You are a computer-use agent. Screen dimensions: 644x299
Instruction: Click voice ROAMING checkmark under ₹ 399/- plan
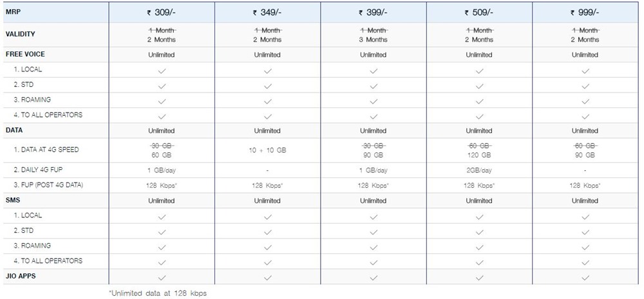pyautogui.click(x=374, y=101)
